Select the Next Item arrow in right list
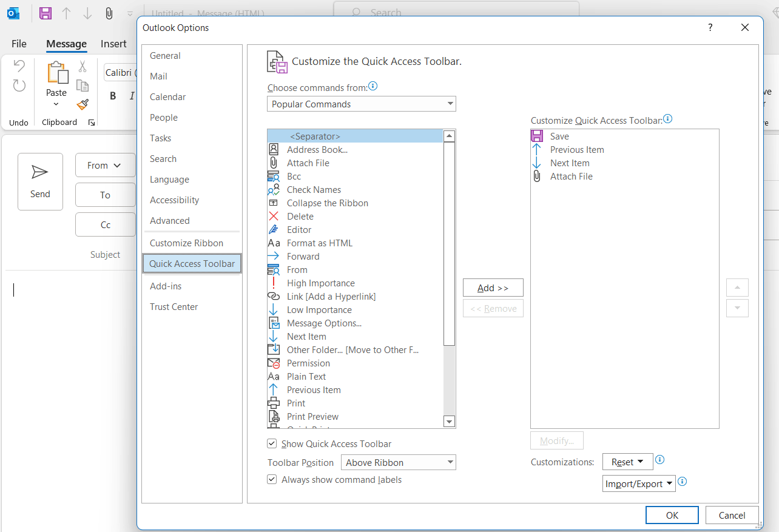779x532 pixels. pos(537,163)
